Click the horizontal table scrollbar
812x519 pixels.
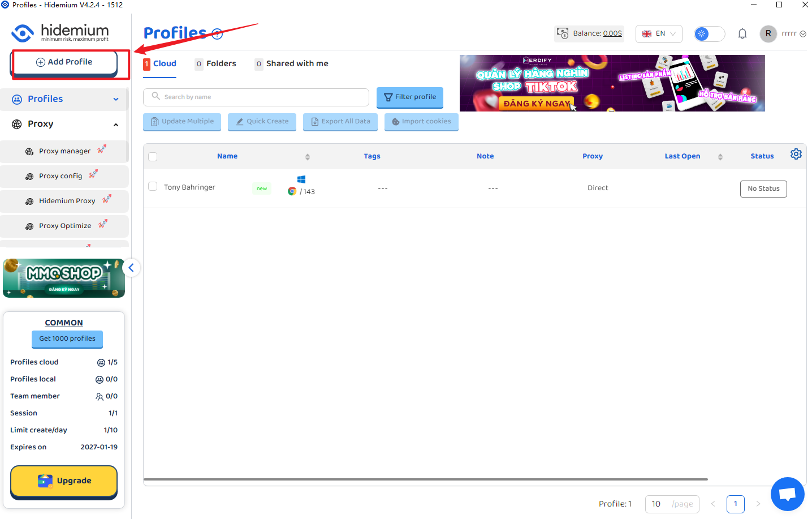(x=425, y=479)
